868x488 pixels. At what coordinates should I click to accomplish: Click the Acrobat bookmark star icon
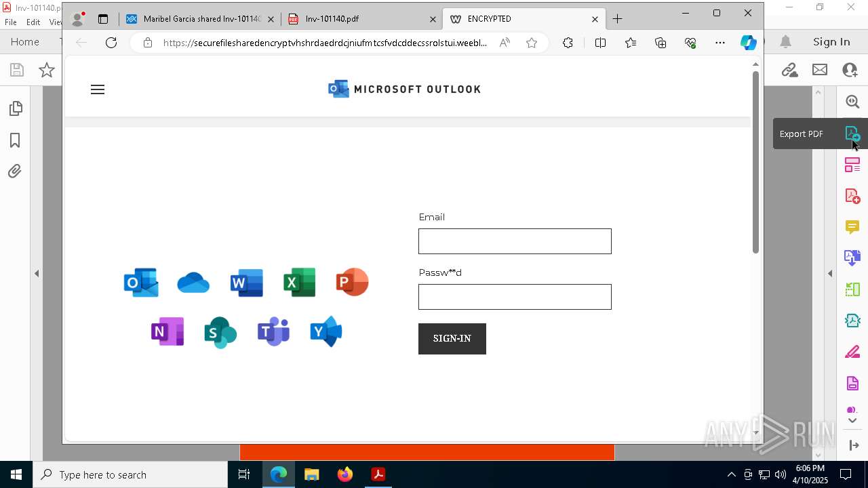tap(46, 70)
